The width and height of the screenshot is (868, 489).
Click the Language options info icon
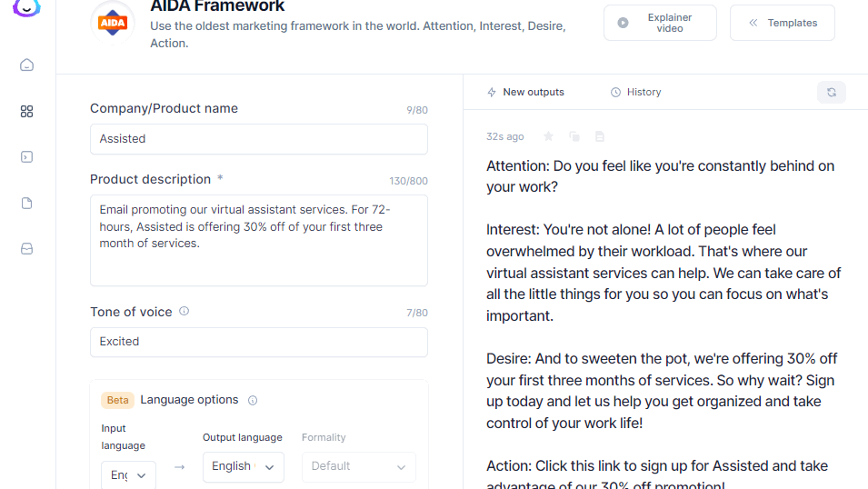click(253, 400)
